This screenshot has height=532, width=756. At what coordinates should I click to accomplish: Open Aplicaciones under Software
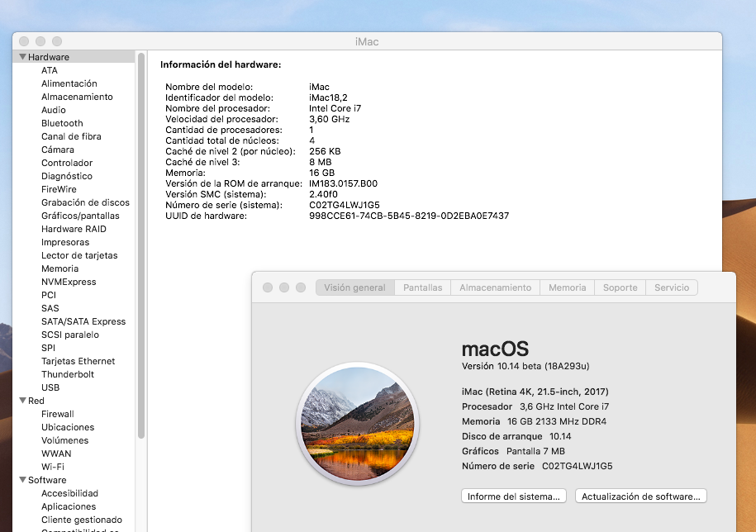tap(69, 506)
